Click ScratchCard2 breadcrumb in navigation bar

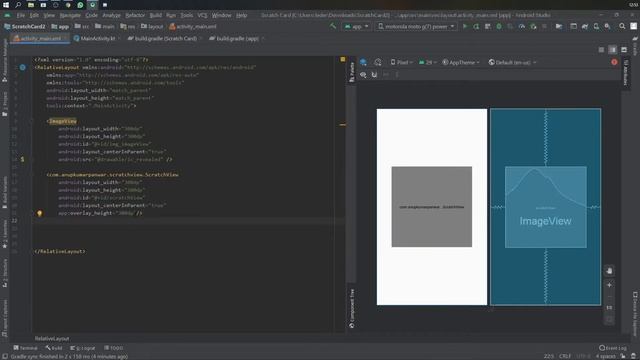coord(25,27)
